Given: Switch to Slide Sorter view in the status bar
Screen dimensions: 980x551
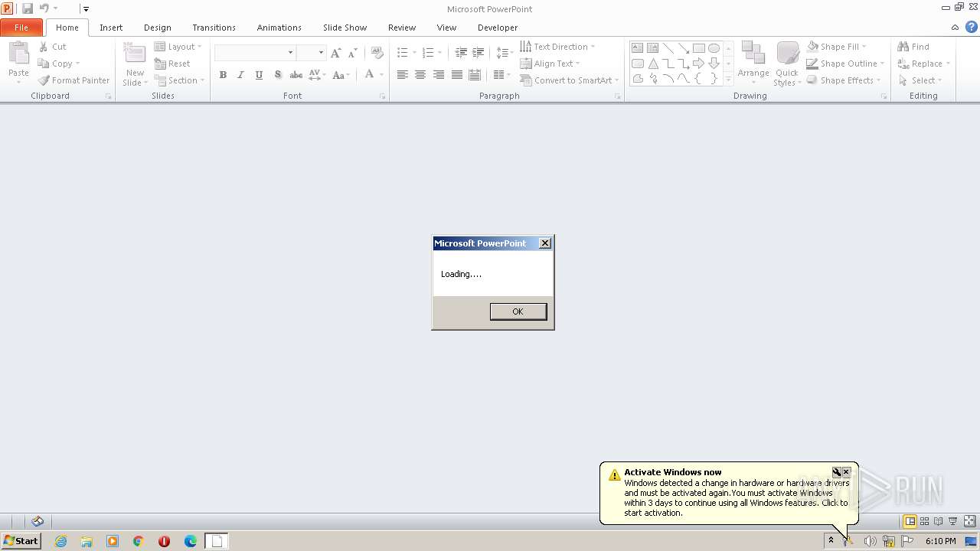Looking at the screenshot, I should pyautogui.click(x=925, y=521).
